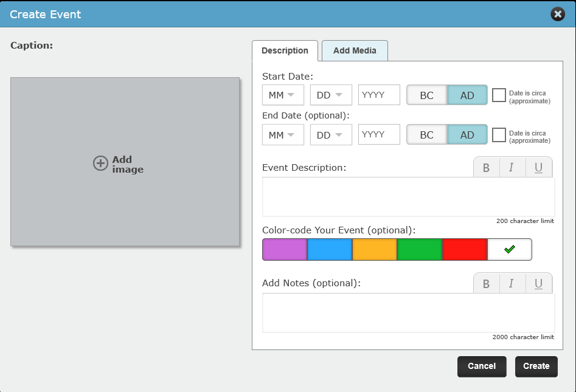Open Start Date month dropdown
This screenshot has height=392, width=576.
pos(283,95)
